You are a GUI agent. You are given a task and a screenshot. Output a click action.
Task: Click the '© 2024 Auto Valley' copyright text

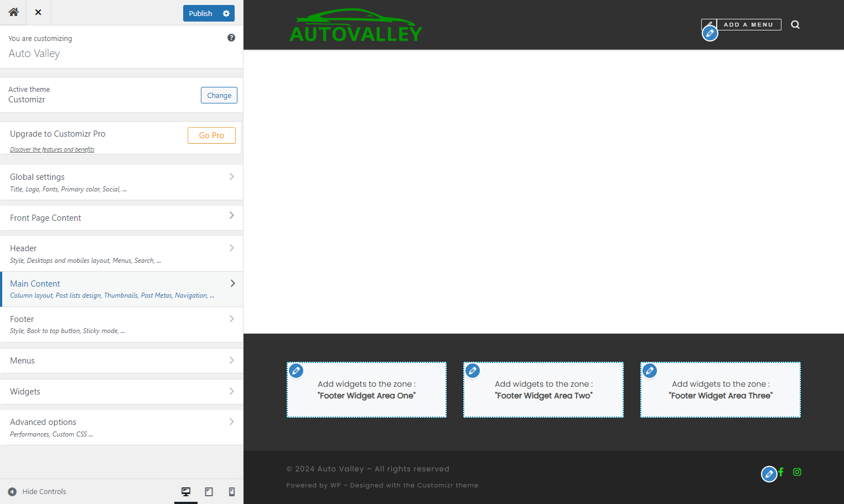[325, 469]
